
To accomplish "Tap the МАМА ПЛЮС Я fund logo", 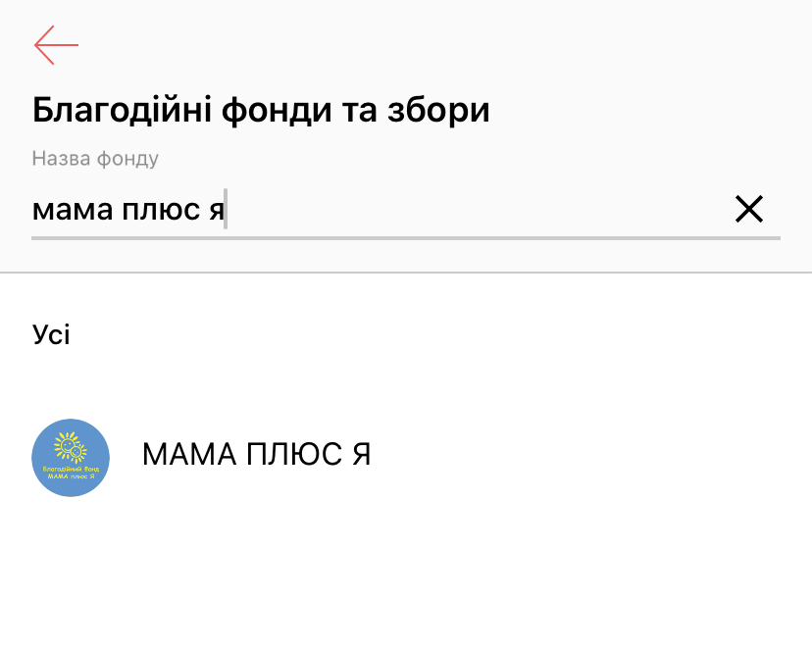I will pyautogui.click(x=71, y=458).
